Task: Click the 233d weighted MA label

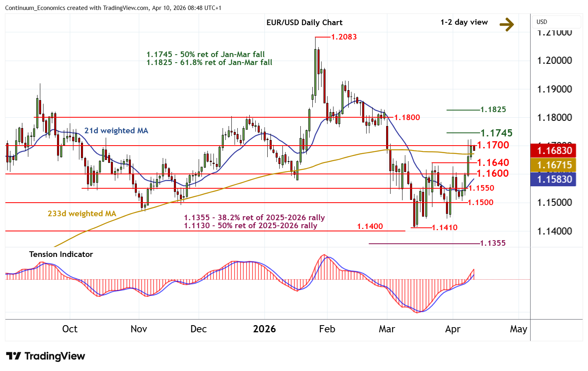Action: 82,214
